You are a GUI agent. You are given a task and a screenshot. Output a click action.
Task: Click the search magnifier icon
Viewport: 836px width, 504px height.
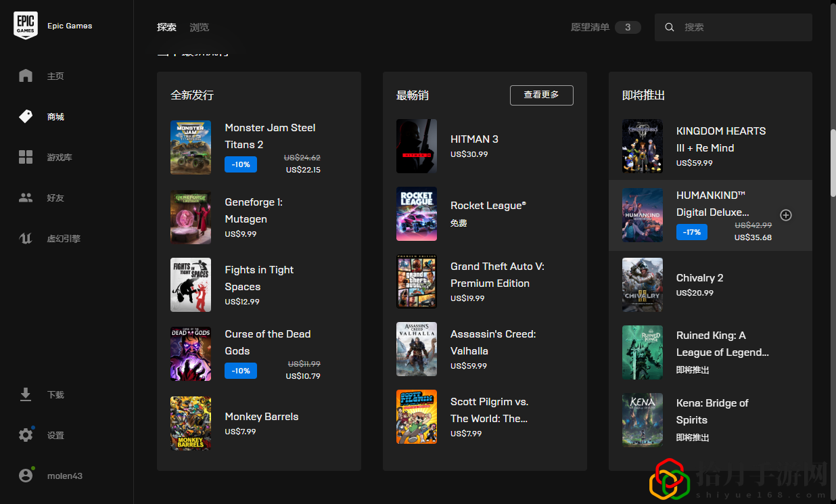tap(670, 27)
